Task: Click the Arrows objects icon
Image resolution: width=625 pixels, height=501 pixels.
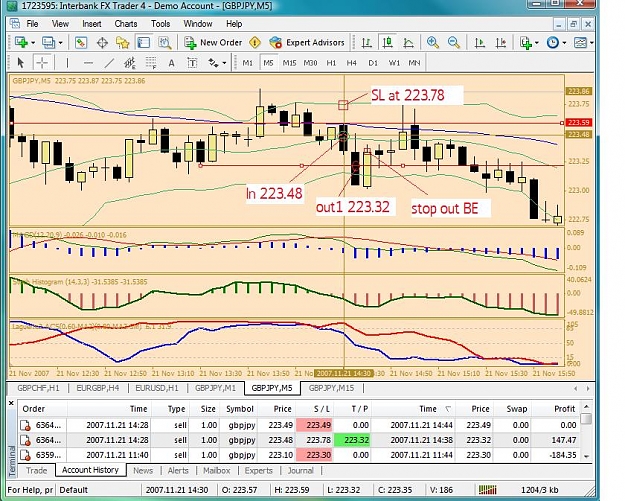Action: (214, 63)
